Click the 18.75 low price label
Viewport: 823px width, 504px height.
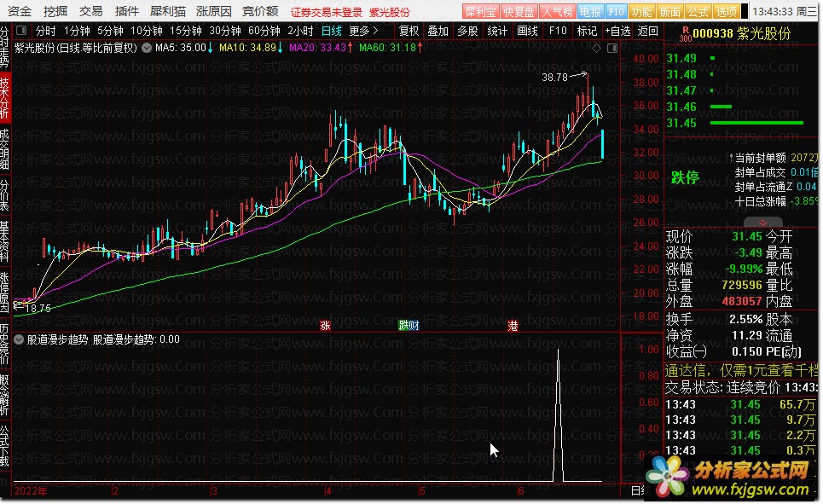38,308
